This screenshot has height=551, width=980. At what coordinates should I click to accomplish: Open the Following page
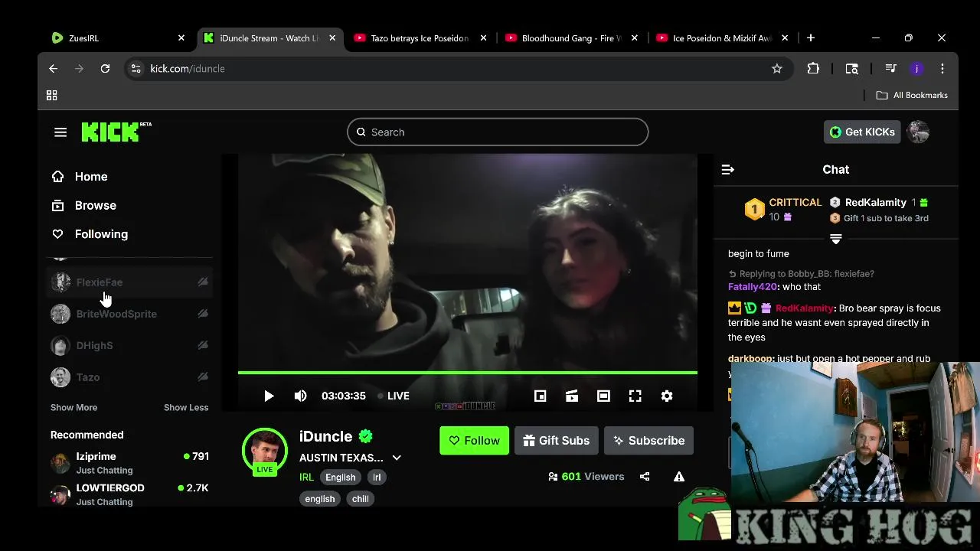tap(101, 234)
